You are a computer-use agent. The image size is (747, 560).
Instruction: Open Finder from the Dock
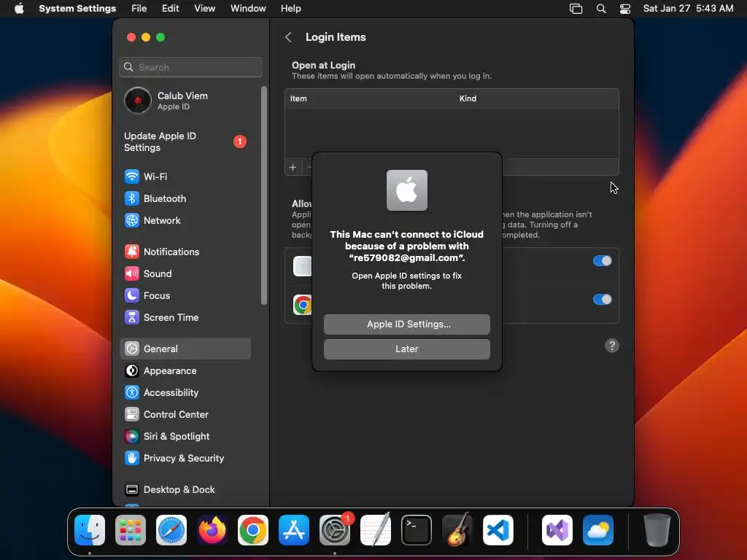coord(90,530)
